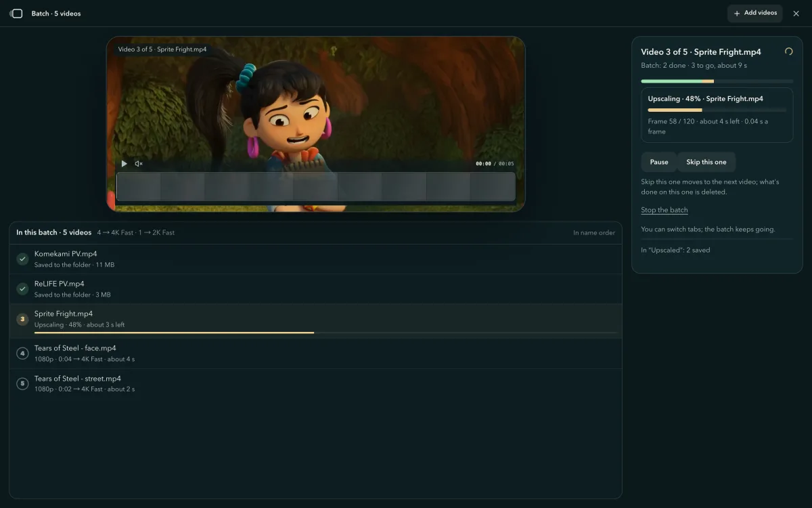812x508 pixels.
Task: Play the video preview
Action: tap(124, 163)
